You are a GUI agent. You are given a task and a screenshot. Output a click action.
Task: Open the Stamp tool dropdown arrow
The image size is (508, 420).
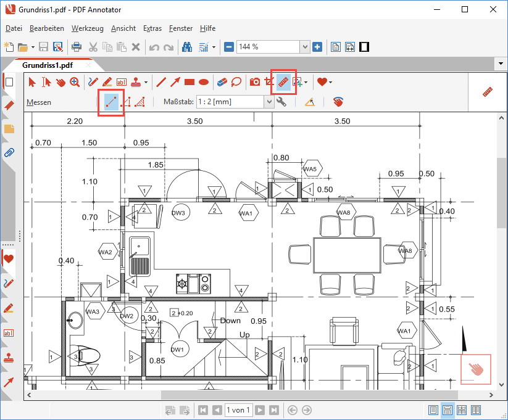click(x=146, y=83)
